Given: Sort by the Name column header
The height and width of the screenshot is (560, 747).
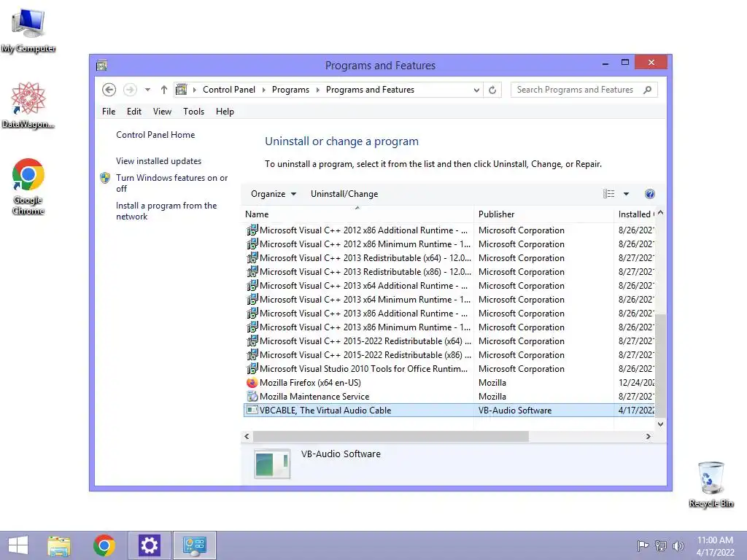Looking at the screenshot, I should tap(357, 214).
